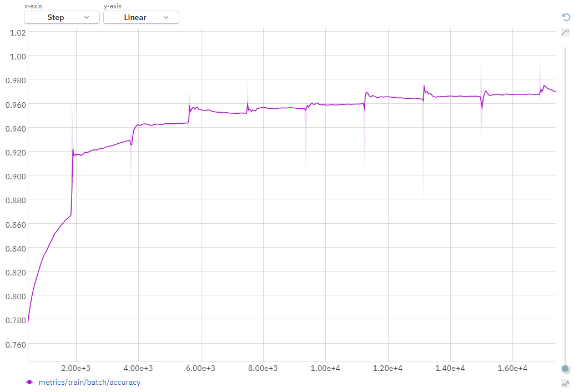Image resolution: width=574 pixels, height=392 pixels.
Task: Click the chevron inside the Linear selector
Action: click(167, 17)
